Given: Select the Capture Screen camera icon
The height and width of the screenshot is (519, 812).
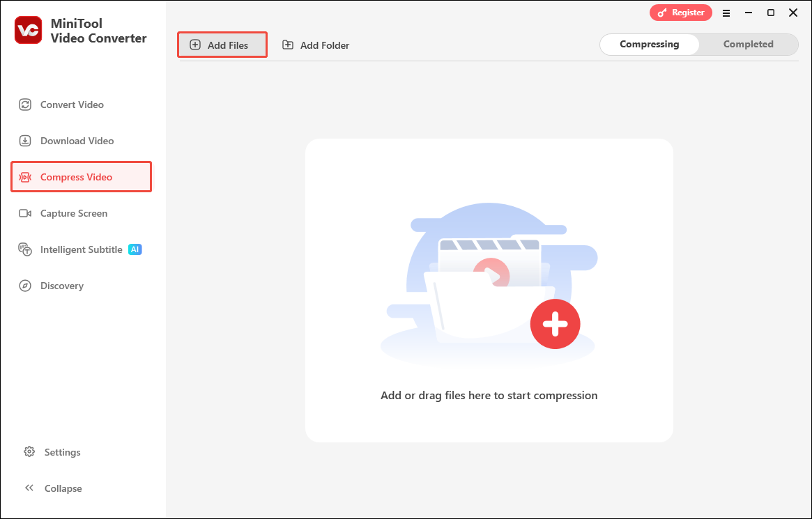Looking at the screenshot, I should click(x=25, y=213).
